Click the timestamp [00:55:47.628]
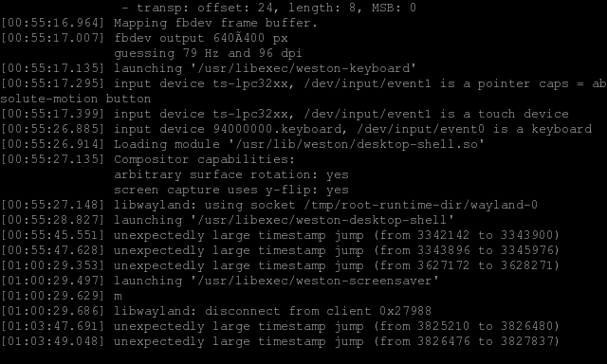This screenshot has height=364, width=607. (53, 250)
